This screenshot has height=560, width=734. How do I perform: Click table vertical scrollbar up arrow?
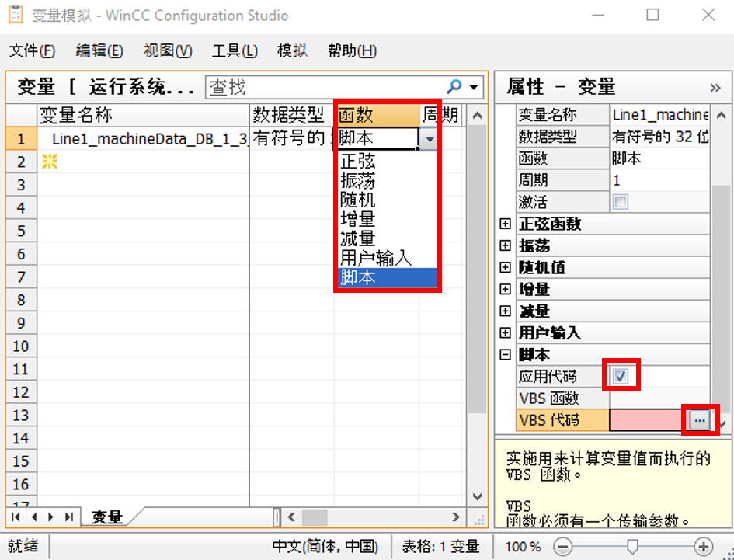click(x=477, y=115)
